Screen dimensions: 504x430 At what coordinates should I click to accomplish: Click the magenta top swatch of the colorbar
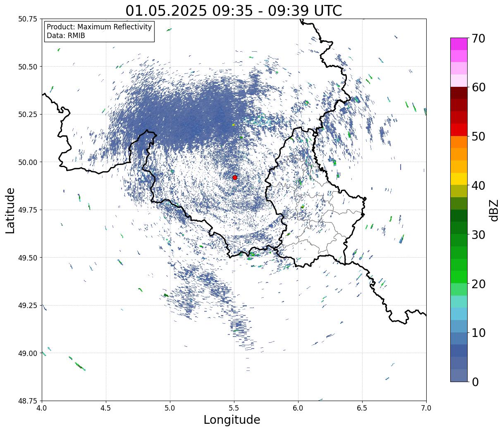(459, 44)
